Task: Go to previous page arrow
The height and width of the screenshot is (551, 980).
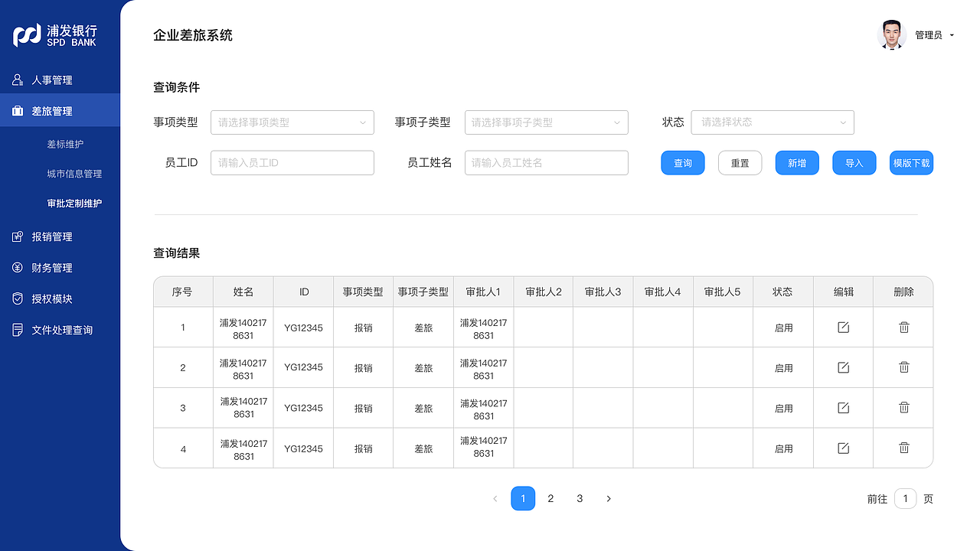Action: point(495,499)
